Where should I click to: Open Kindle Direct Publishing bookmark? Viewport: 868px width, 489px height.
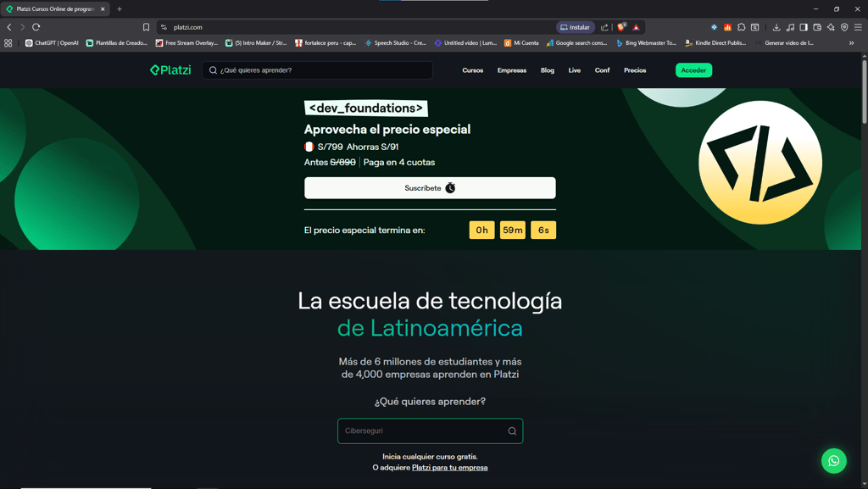[x=715, y=42]
